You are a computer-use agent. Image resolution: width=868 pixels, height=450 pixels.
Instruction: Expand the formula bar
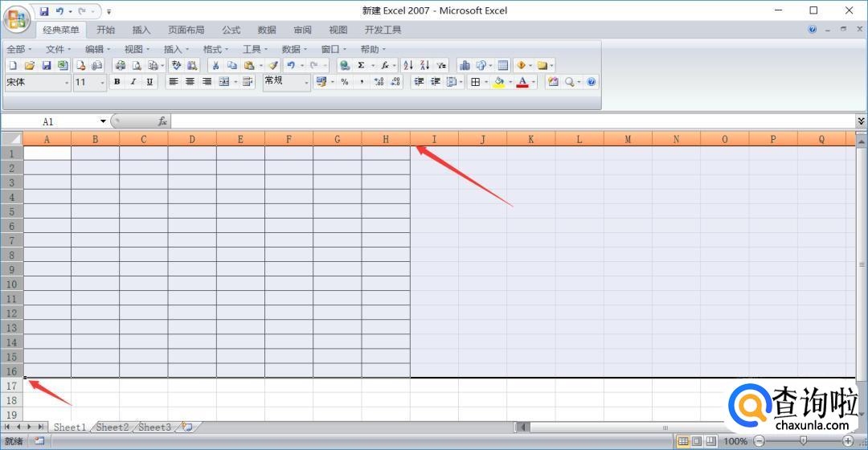[x=861, y=121]
